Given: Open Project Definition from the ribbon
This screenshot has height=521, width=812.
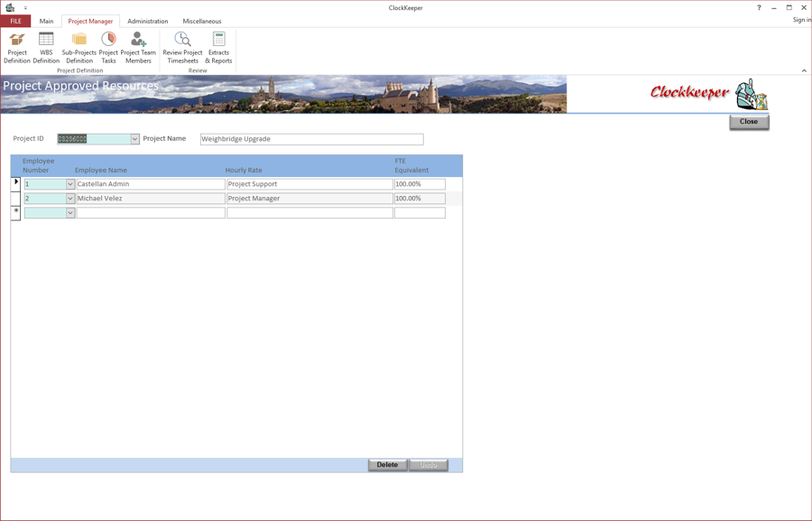Looking at the screenshot, I should pyautogui.click(x=17, y=47).
